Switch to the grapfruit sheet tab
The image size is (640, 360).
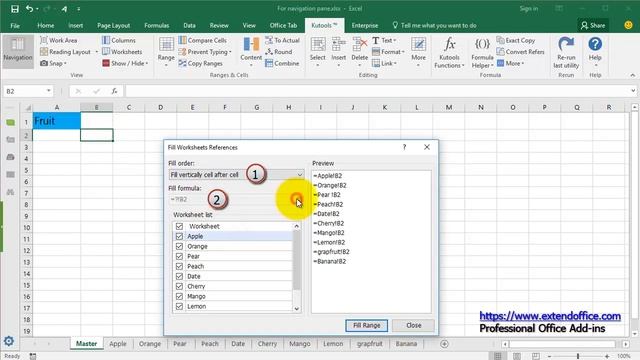pos(369,344)
